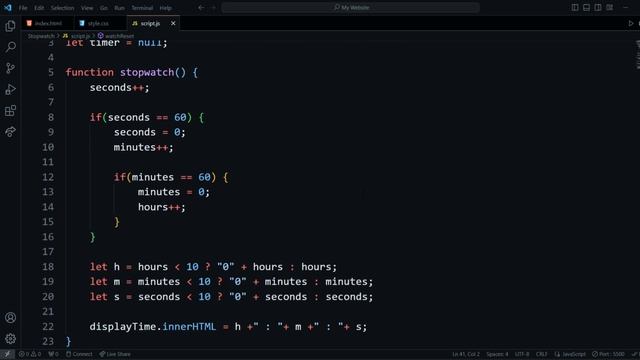Click 'let s' declaration on line 20

click(x=105, y=297)
